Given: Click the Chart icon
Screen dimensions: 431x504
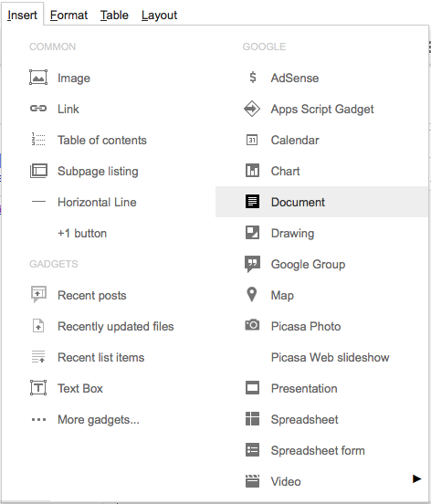Looking at the screenshot, I should [252, 171].
